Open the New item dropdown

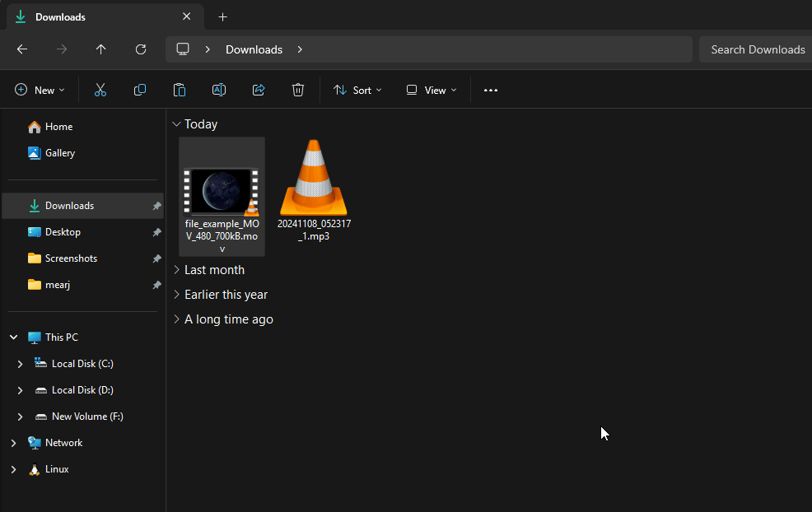pos(40,90)
